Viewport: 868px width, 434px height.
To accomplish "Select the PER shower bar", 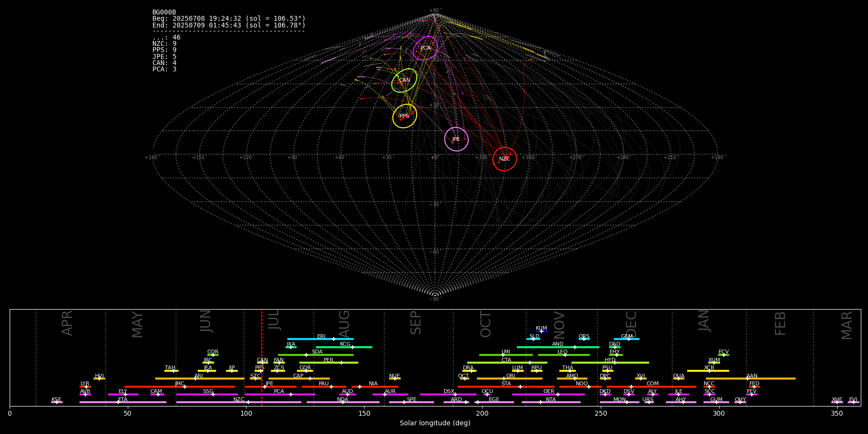I will [x=329, y=363].
